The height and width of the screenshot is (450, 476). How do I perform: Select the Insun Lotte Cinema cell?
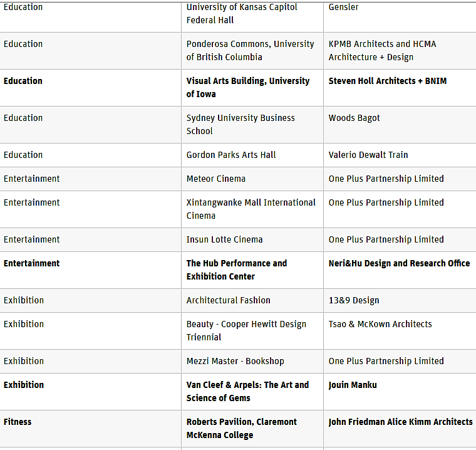click(252, 239)
